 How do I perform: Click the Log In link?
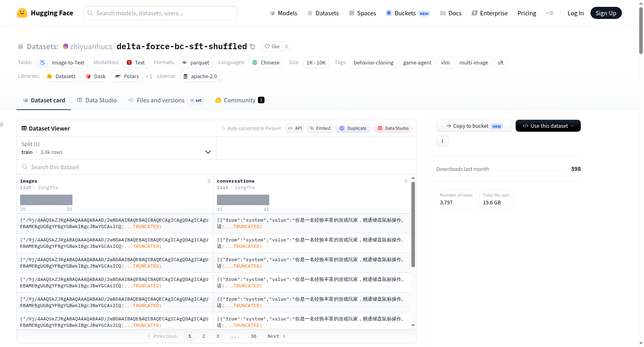[x=576, y=13]
